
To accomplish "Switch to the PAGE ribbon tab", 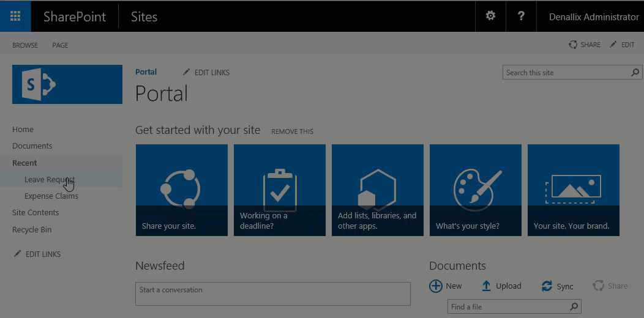I will click(x=60, y=45).
